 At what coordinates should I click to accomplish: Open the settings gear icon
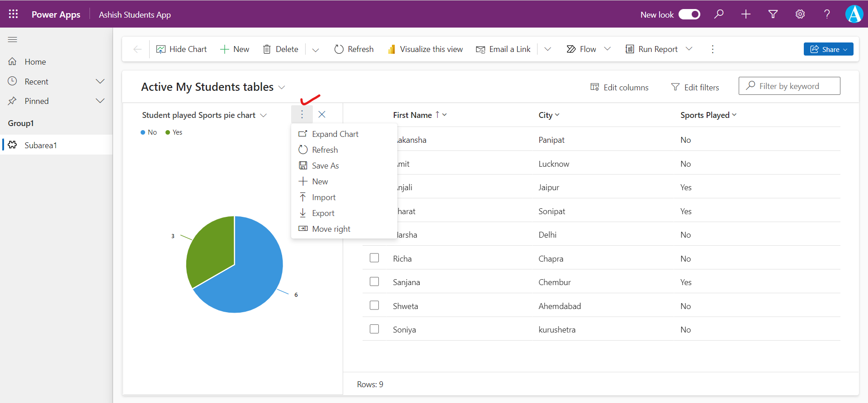click(x=800, y=14)
